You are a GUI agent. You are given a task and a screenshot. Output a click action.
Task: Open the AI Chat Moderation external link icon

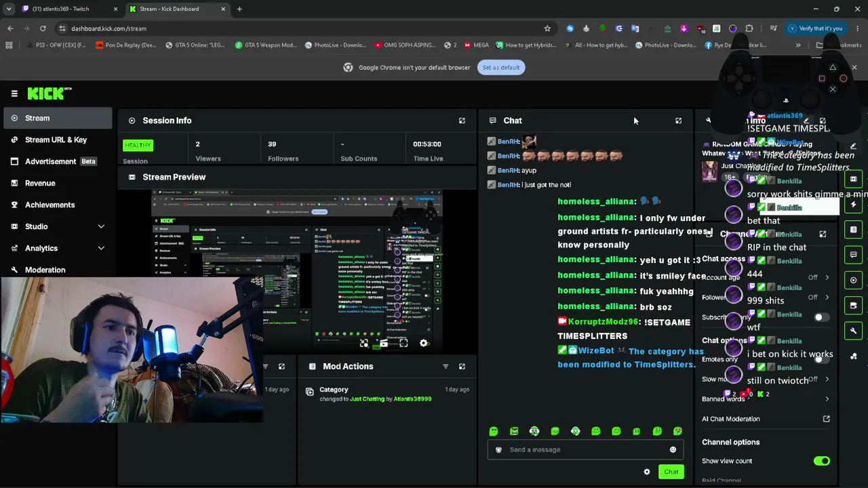point(826,419)
